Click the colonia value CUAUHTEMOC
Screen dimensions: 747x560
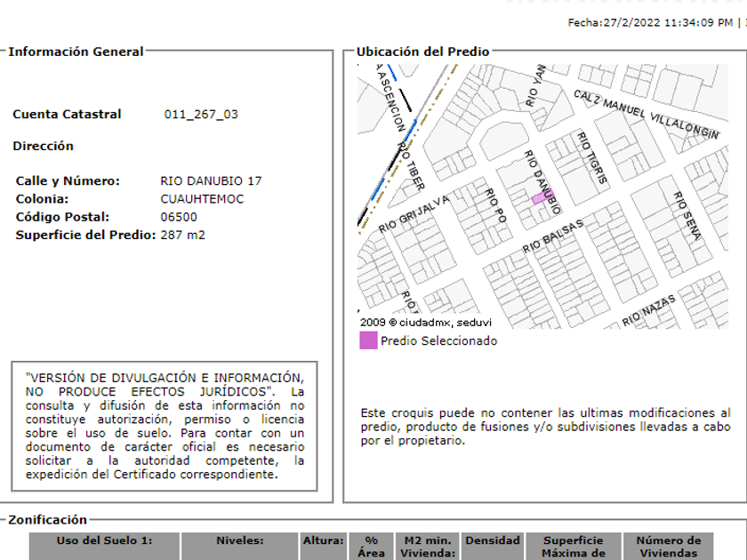tap(202, 199)
